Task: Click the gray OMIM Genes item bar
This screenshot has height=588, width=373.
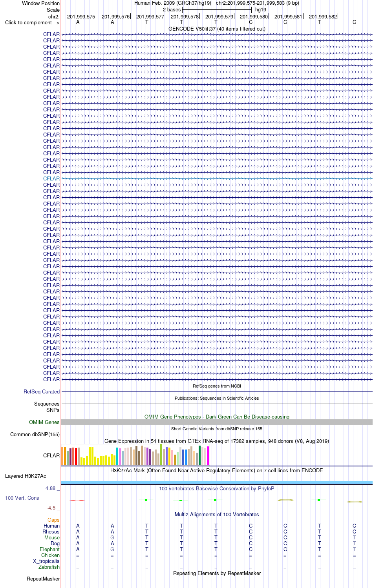Action: 217,422
